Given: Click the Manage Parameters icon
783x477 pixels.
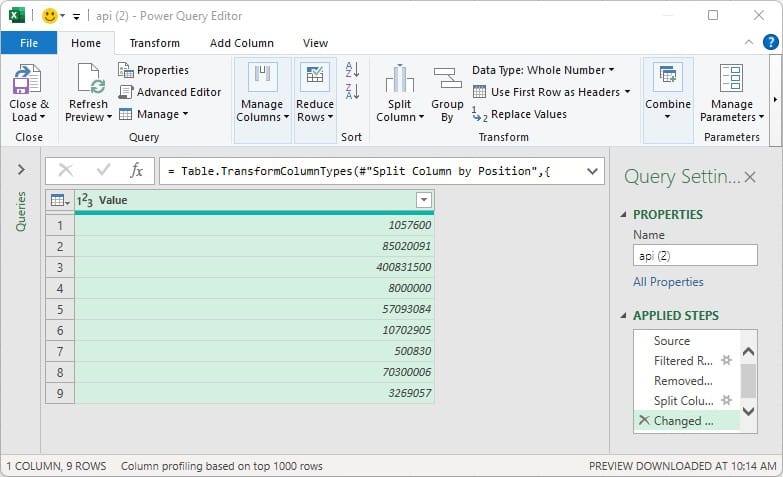Looking at the screenshot, I should pos(731,79).
